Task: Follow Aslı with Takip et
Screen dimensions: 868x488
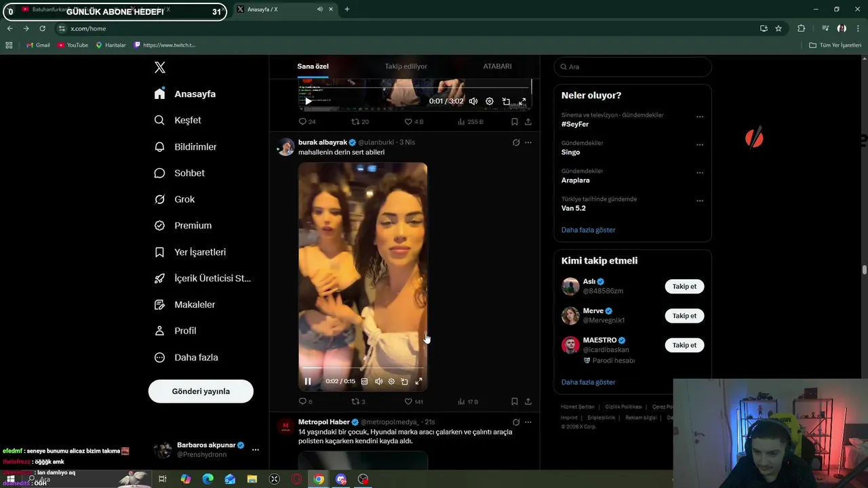Action: click(x=684, y=287)
